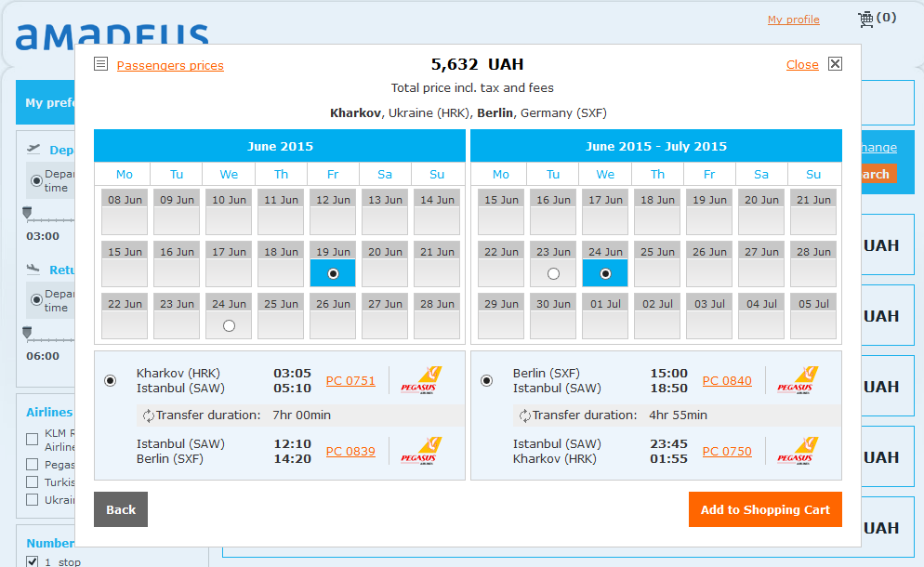
Task: Click the return plane icon in the sidebar
Action: 33,269
